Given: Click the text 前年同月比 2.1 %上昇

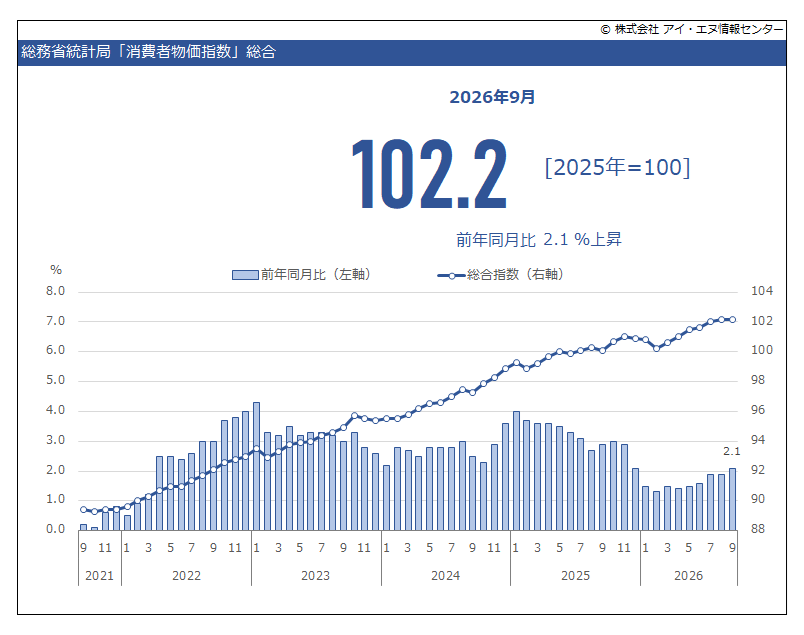Looking at the screenshot, I should click(x=539, y=240).
